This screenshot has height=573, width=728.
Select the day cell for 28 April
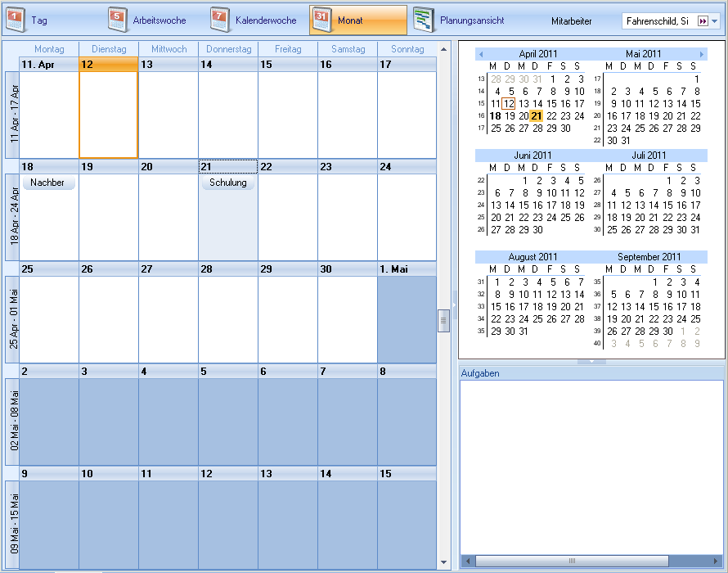click(227, 319)
